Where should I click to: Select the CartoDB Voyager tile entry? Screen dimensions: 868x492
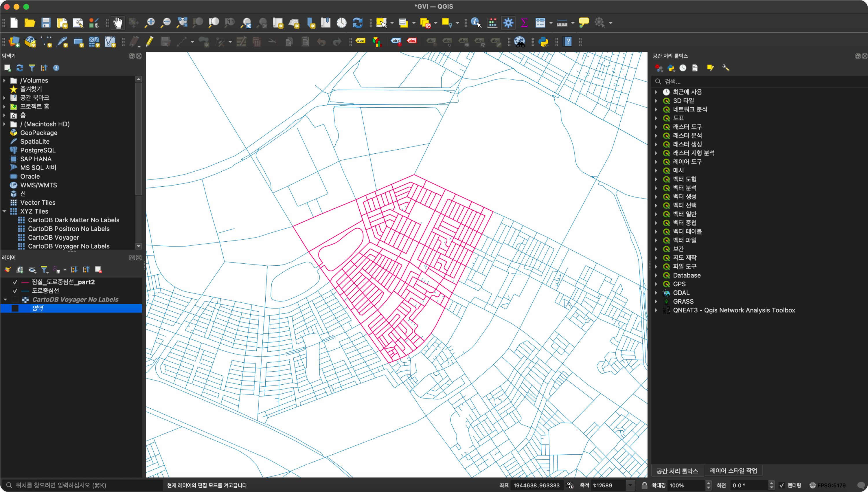[x=53, y=238]
